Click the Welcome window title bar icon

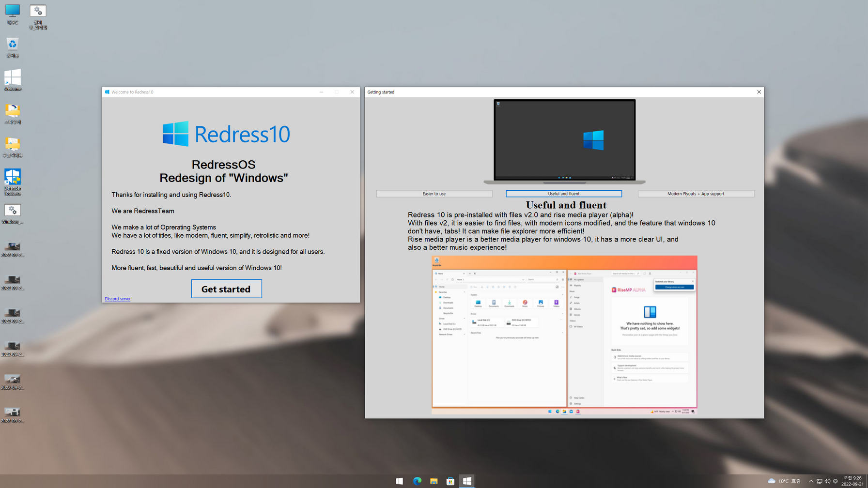[x=107, y=92]
